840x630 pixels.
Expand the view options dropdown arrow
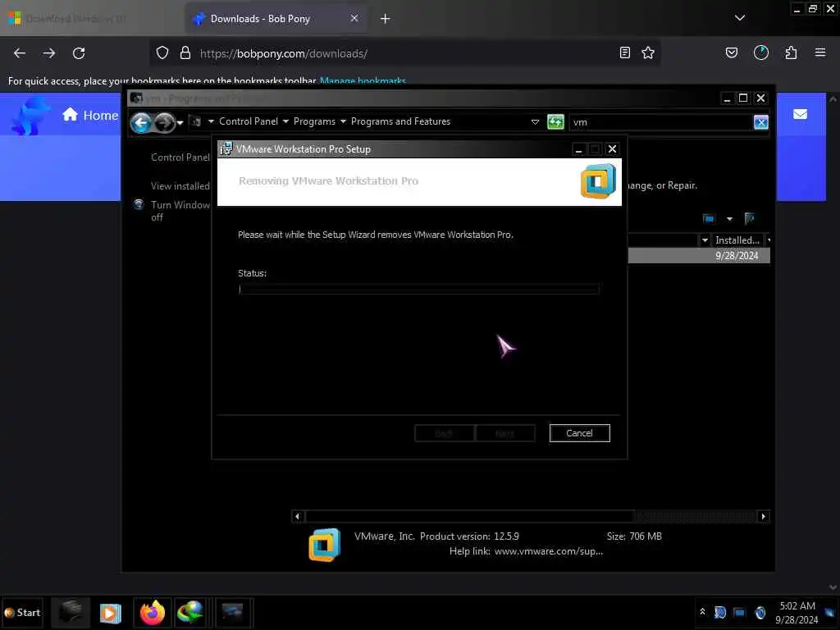click(729, 218)
